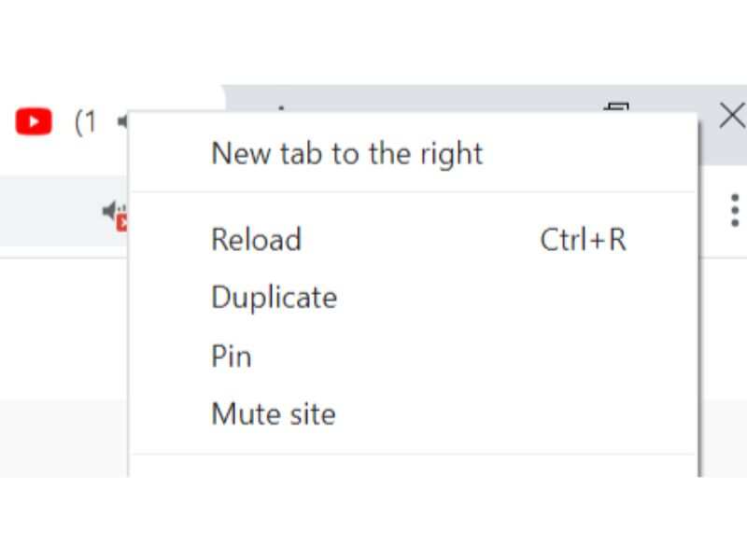Click the restore down window icon
Image resolution: width=747 pixels, height=560 pixels.
(617, 110)
